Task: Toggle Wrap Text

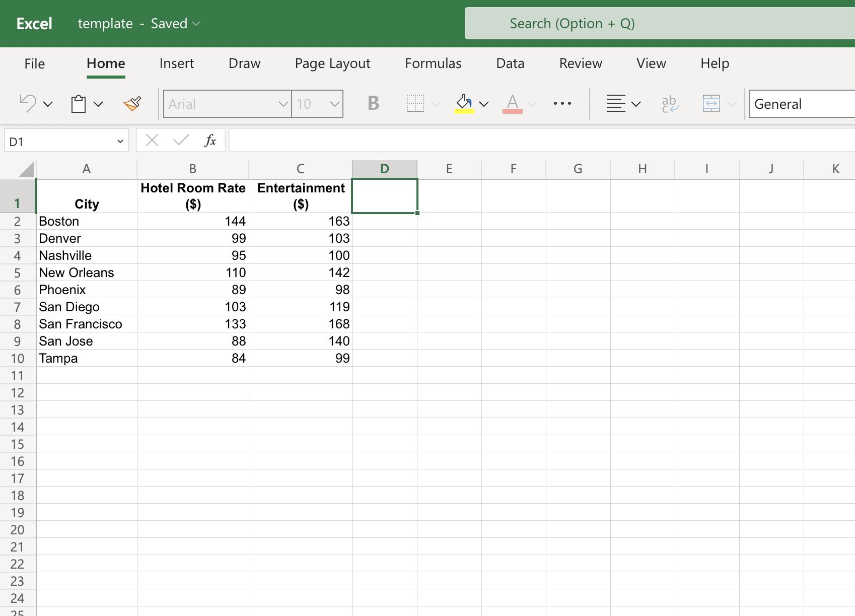Action: point(670,104)
